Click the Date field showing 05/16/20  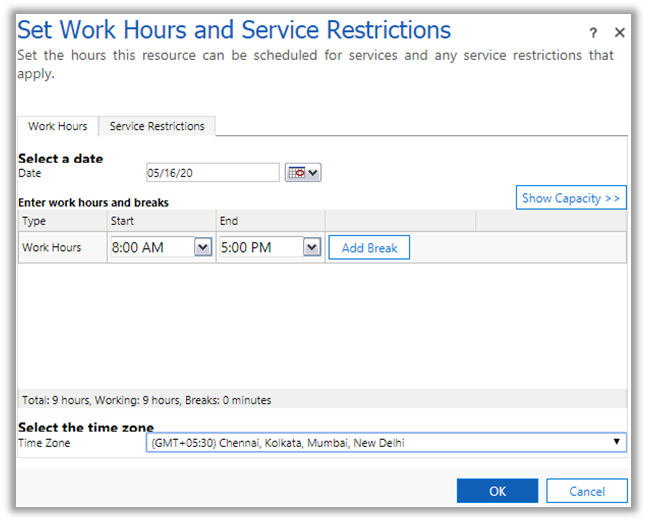coord(212,173)
